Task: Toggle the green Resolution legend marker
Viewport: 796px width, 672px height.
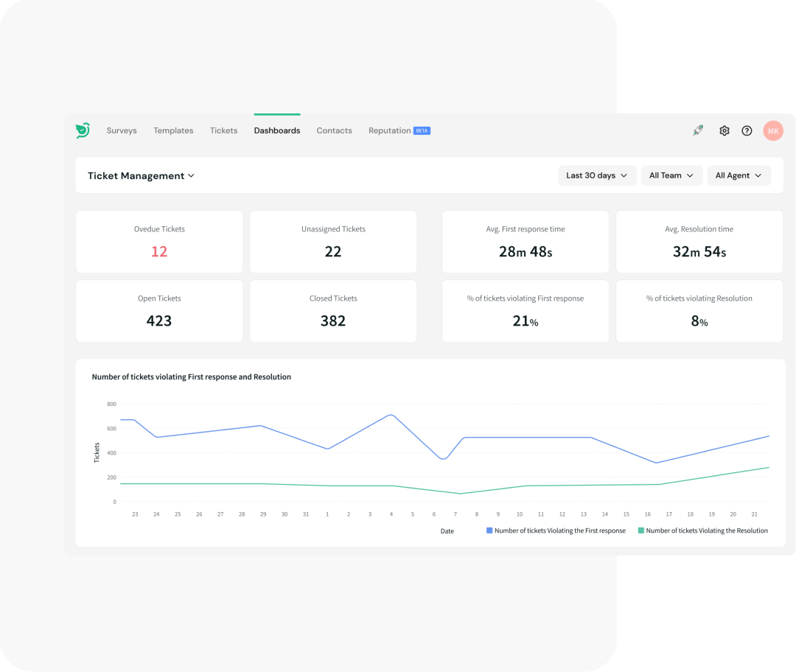Action: pos(641,531)
